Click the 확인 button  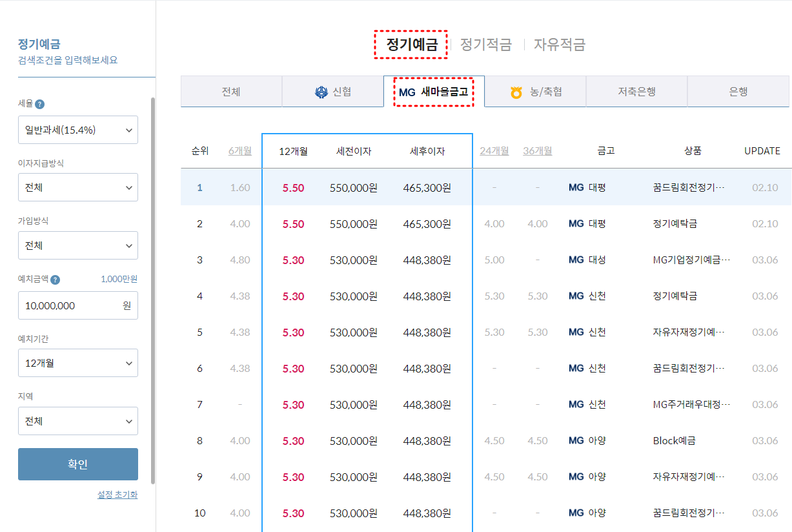coord(78,464)
